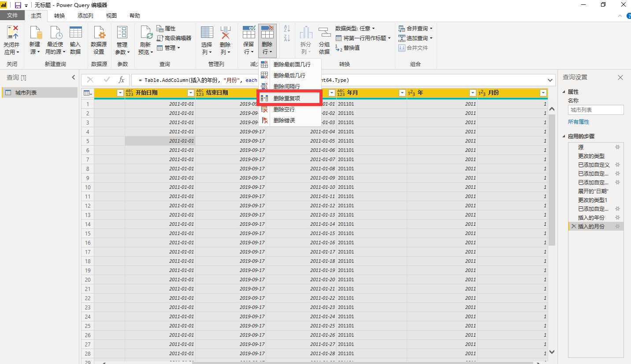Click the sort descending Z-A icon
The image size is (631, 364).
(x=287, y=38)
